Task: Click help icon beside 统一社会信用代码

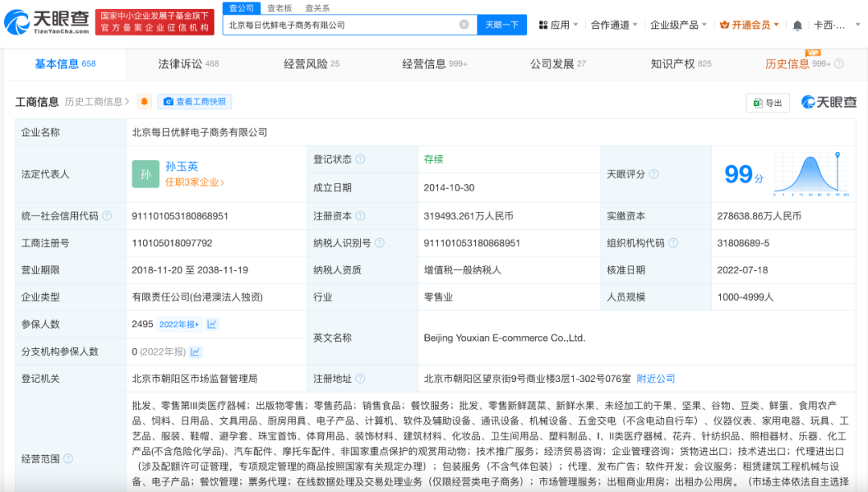Action: [107, 215]
